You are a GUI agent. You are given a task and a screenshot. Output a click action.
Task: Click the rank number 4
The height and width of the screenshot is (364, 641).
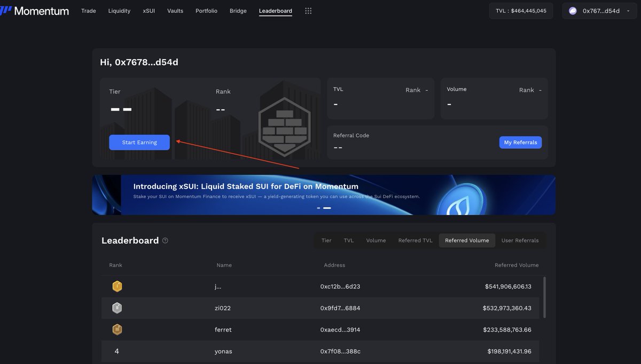[x=117, y=351]
